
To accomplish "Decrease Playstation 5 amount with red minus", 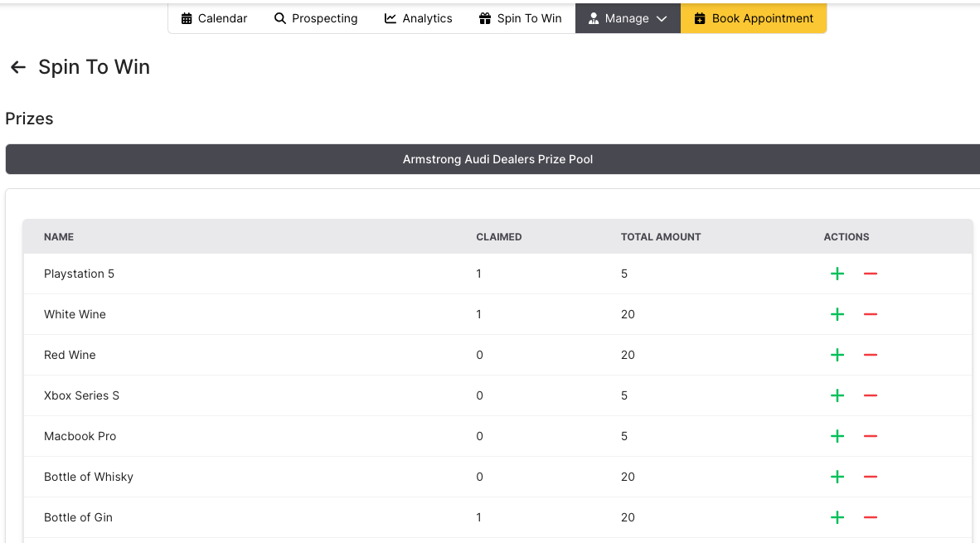I will click(x=870, y=274).
